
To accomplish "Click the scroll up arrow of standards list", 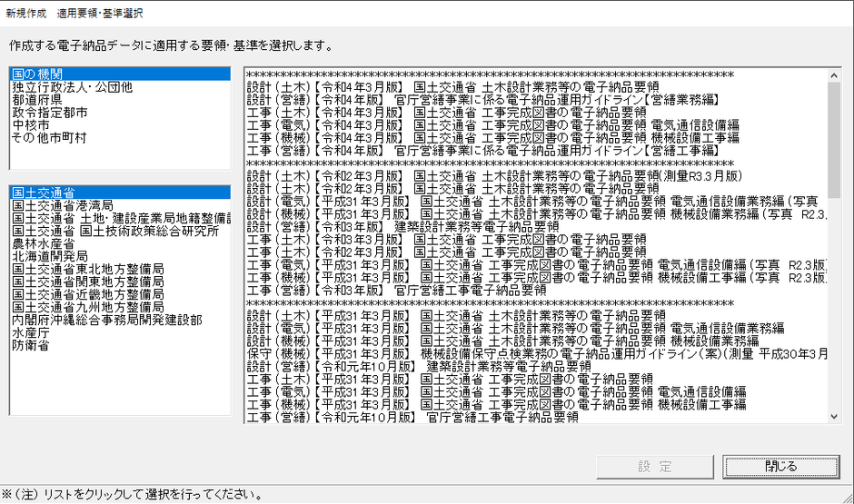I will [834, 75].
